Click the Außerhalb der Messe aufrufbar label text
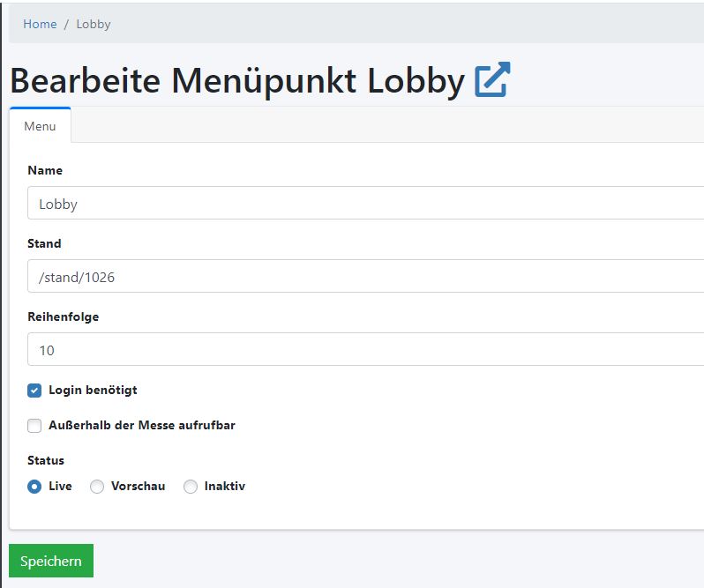This screenshot has width=704, height=588. point(141,425)
